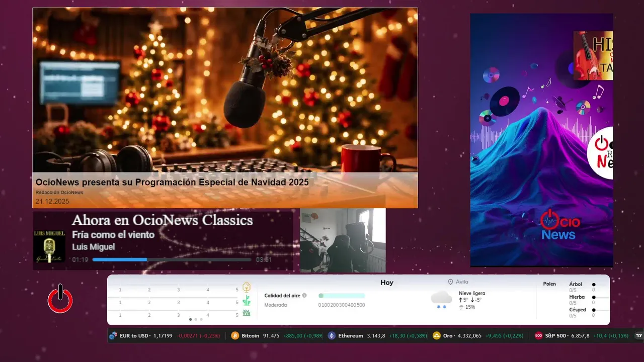
Task: Click the Ethereum price 3.143,8
Action: point(376,336)
